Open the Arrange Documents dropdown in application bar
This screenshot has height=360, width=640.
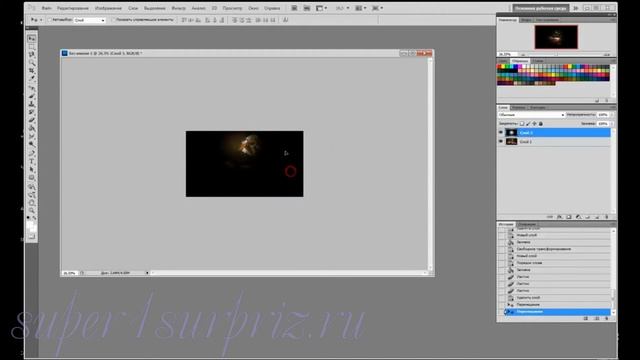tap(360, 8)
